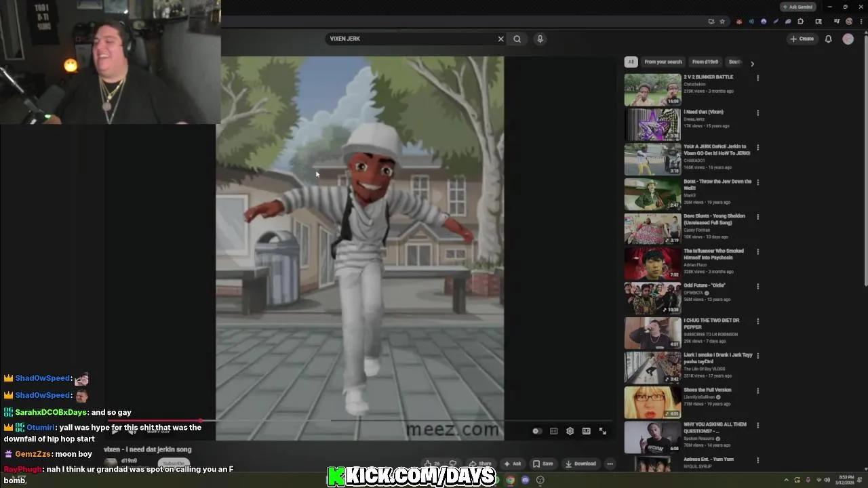This screenshot has height=488, width=868.
Task: Open options for Dave Blunts Young Sheldon
Action: coord(757,217)
